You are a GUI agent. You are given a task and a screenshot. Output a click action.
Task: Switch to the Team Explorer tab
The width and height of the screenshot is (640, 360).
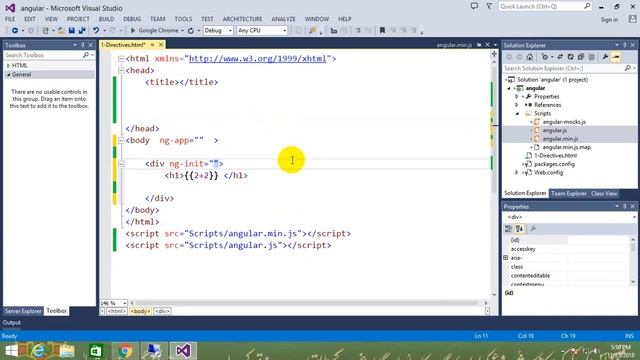(569, 193)
